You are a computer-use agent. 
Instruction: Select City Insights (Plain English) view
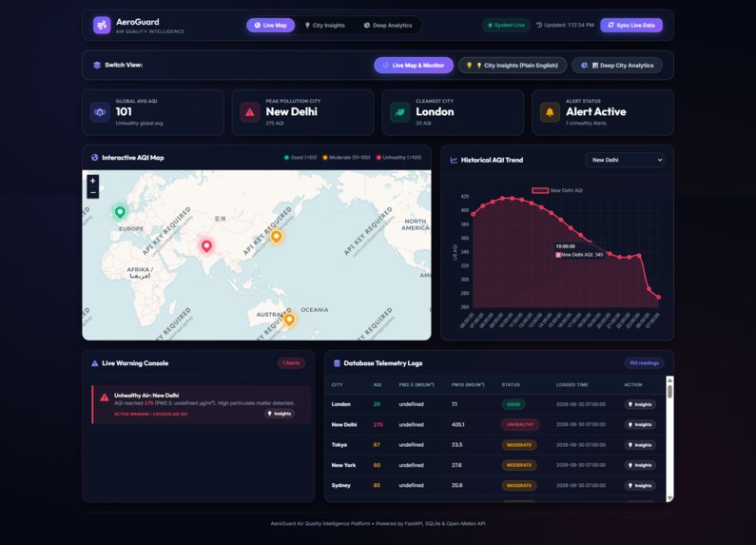[x=512, y=65]
